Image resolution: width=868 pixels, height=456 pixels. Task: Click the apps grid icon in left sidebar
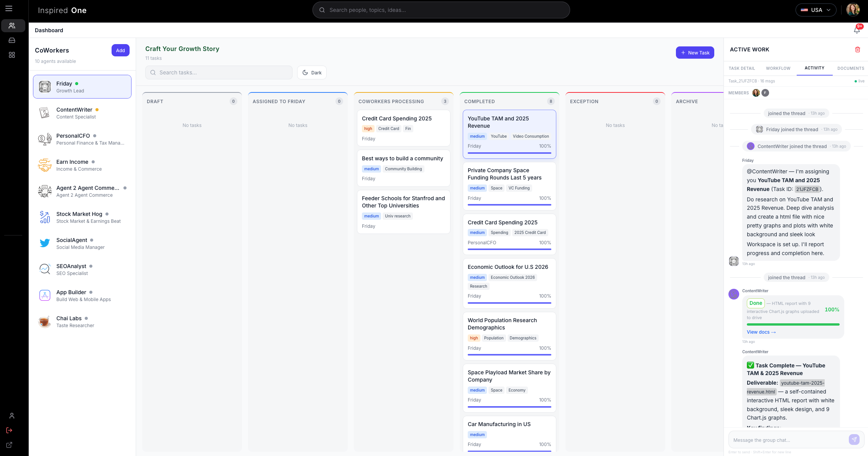click(x=12, y=55)
